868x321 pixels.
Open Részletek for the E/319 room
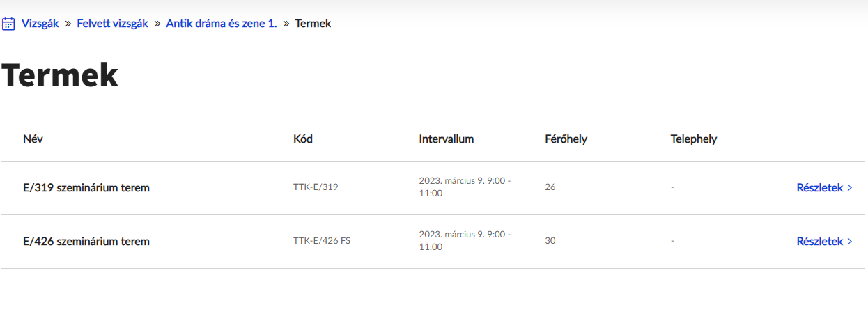(x=819, y=188)
